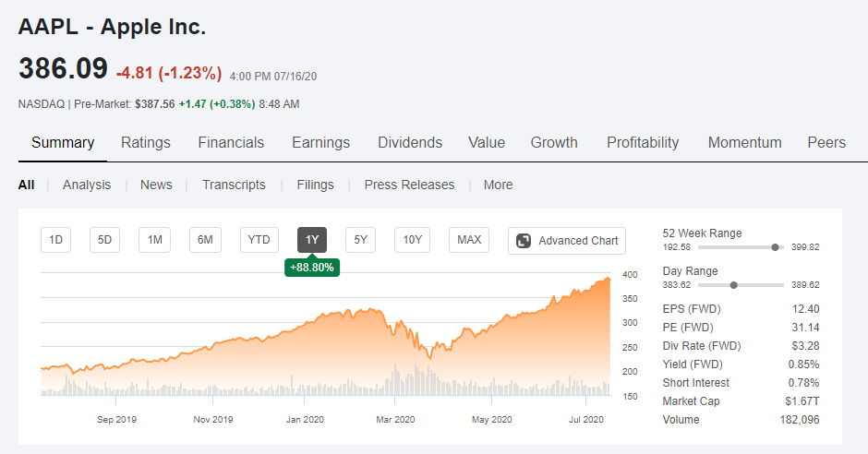View the Peers tab
Screen dimensions: 868x454
[826, 142]
